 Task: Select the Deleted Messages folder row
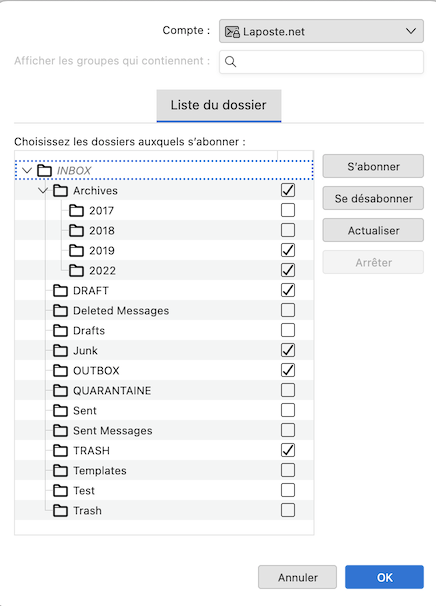coord(164,310)
